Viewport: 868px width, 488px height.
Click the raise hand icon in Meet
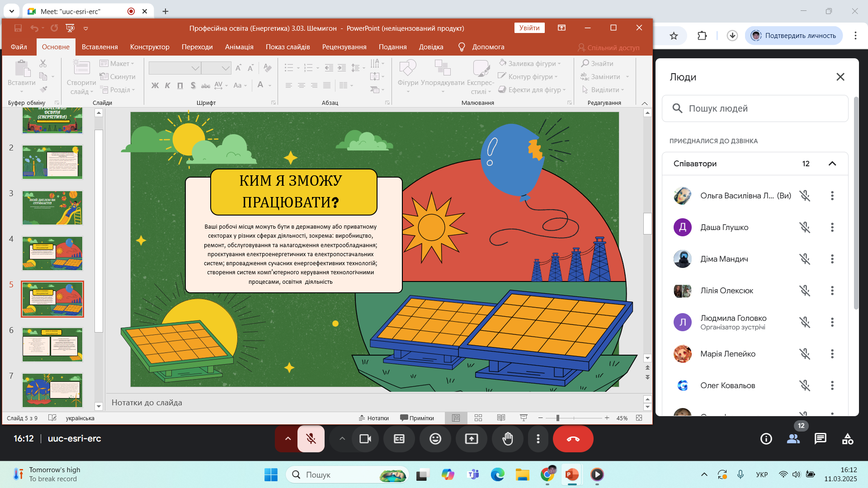click(x=508, y=439)
